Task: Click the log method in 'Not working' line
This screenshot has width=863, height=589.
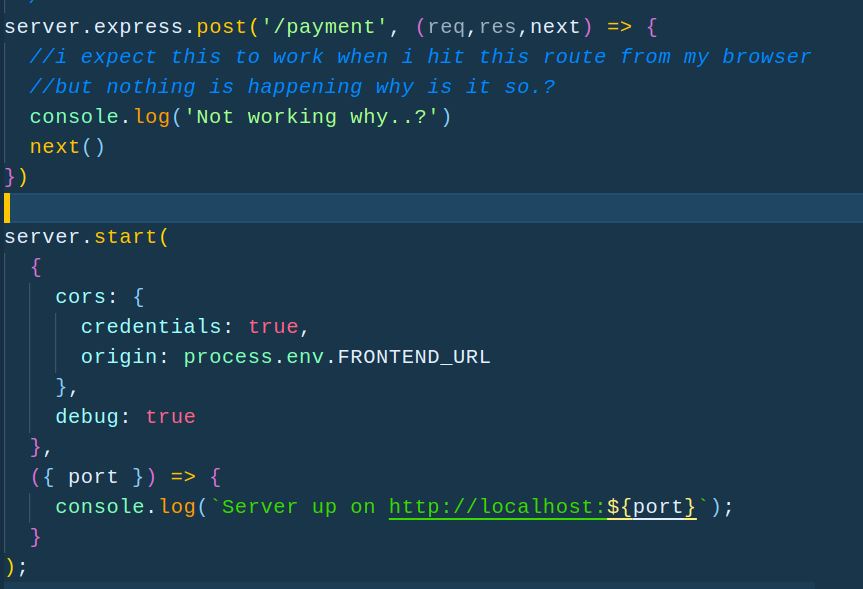Action: [x=151, y=117]
